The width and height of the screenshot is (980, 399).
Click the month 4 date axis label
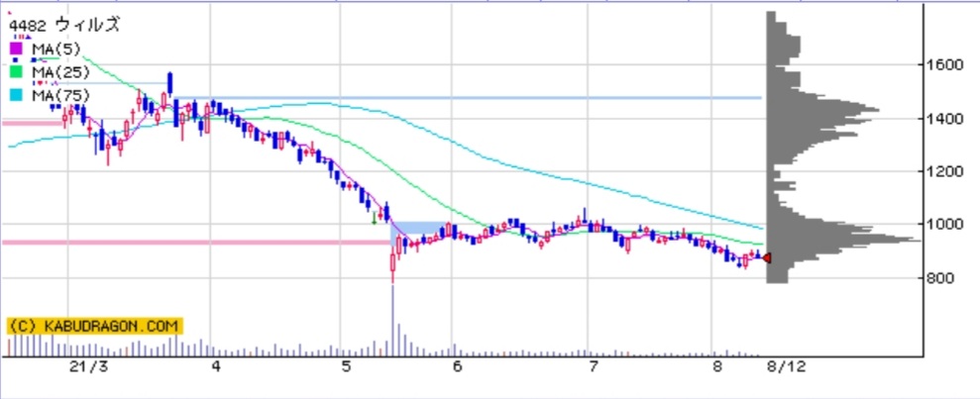pos(216,366)
